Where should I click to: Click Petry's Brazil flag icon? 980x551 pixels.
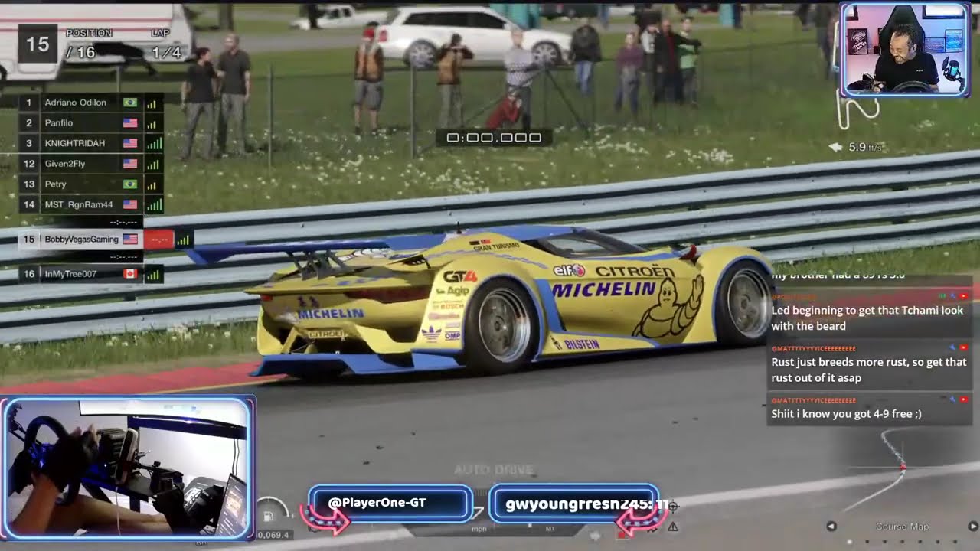pos(130,184)
